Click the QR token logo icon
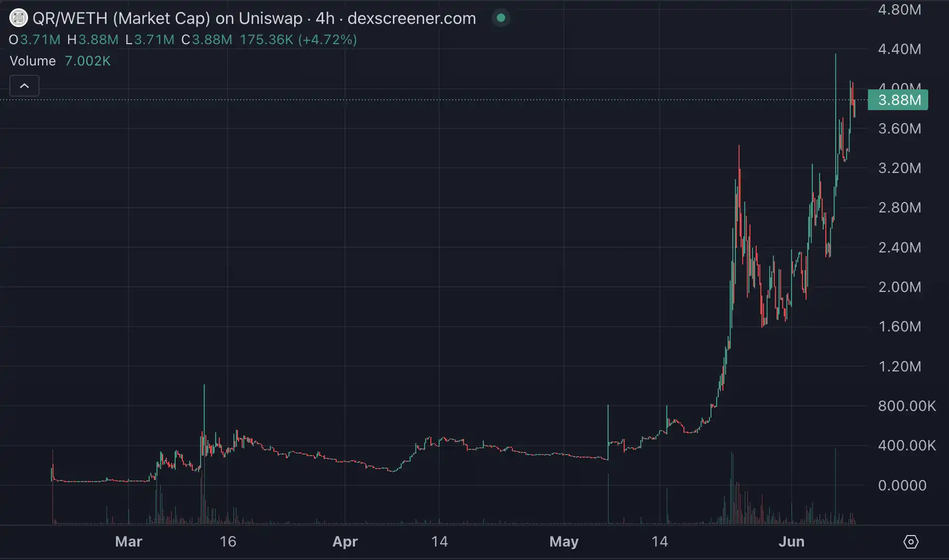 tap(18, 18)
